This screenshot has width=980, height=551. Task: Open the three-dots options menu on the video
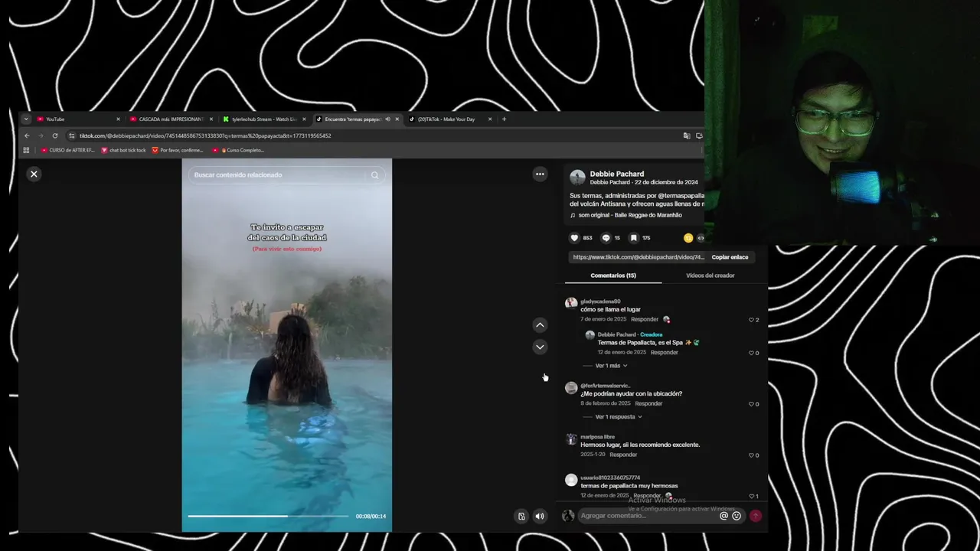(540, 174)
